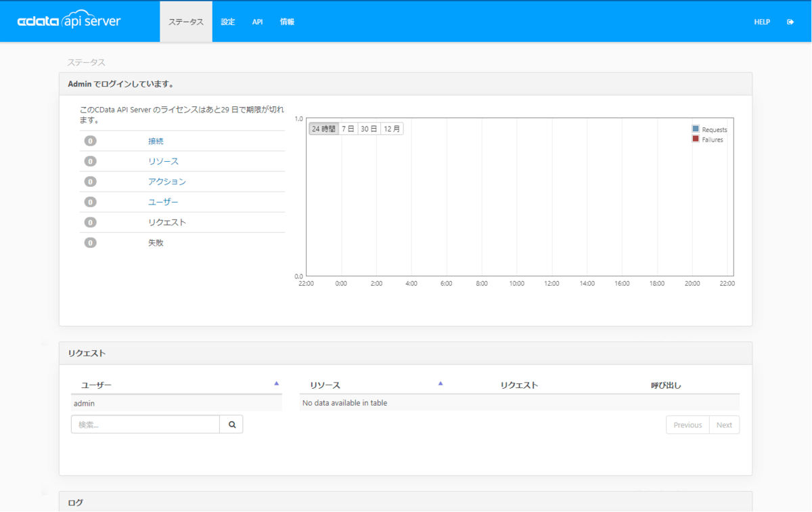This screenshot has height=512, width=812.
Task: Click the search magnifier button
Action: pos(231,425)
